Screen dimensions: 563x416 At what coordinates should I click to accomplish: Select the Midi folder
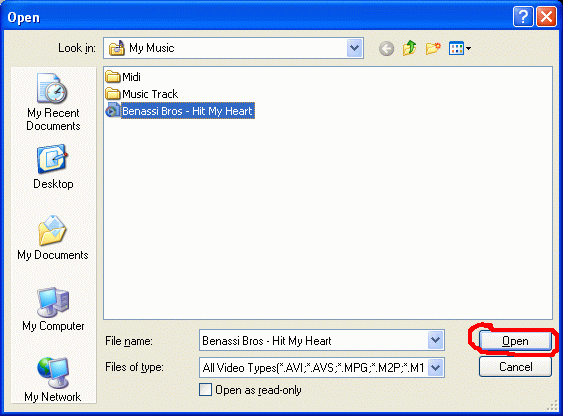[x=123, y=77]
